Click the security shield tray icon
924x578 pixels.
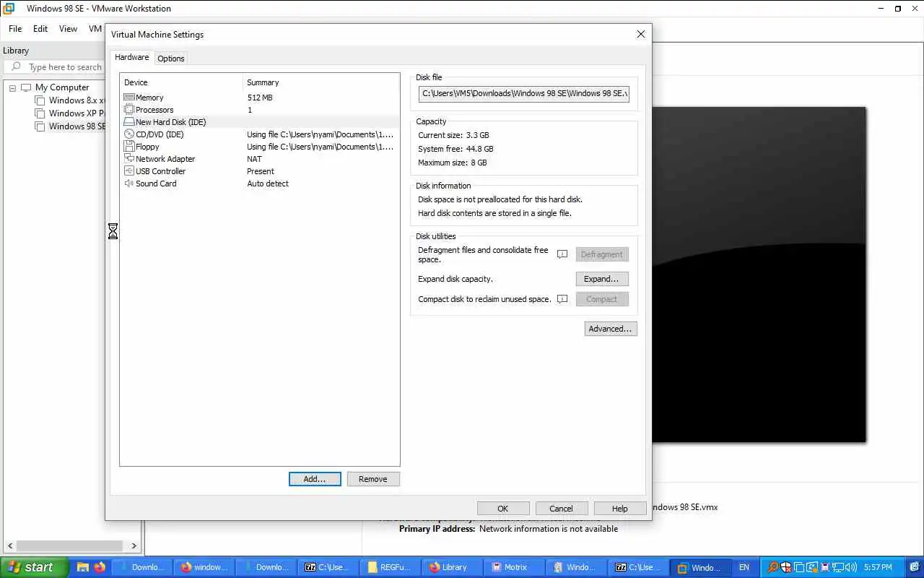coord(785,567)
